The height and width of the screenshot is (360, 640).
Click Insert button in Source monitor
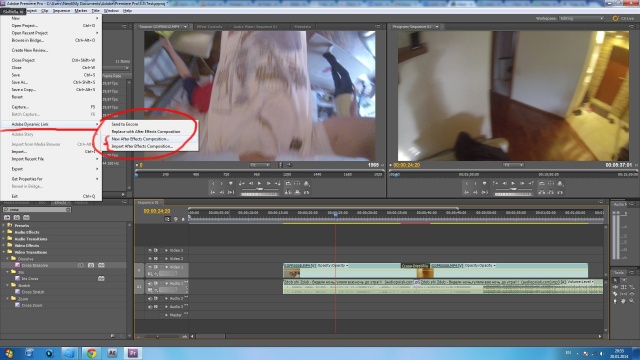pyautogui.click(x=288, y=192)
